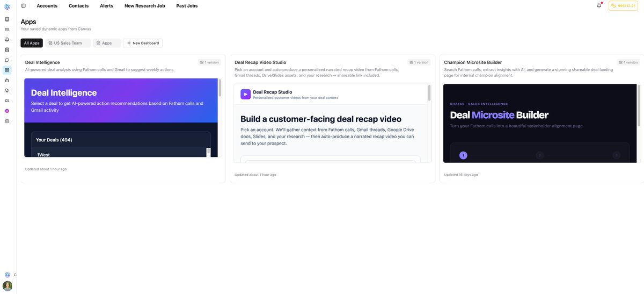This screenshot has height=294, width=644.
Task: Click the purple circle sidebar icon
Action: pos(7,111)
